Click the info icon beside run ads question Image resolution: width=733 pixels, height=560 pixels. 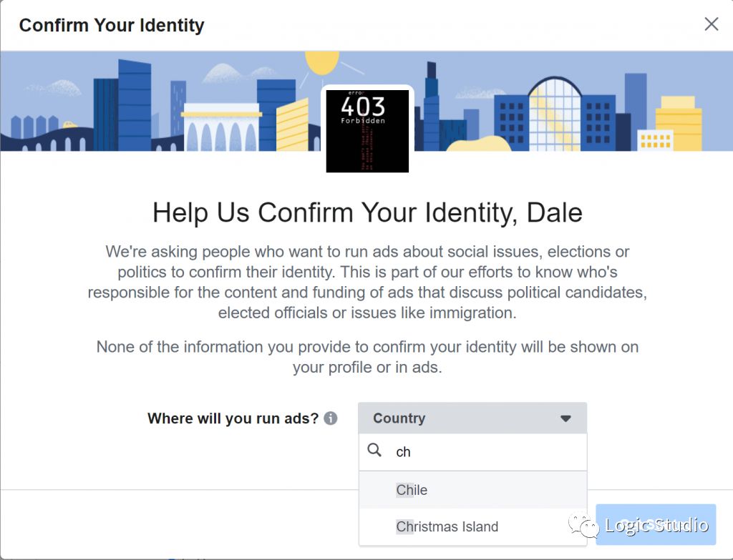point(331,418)
